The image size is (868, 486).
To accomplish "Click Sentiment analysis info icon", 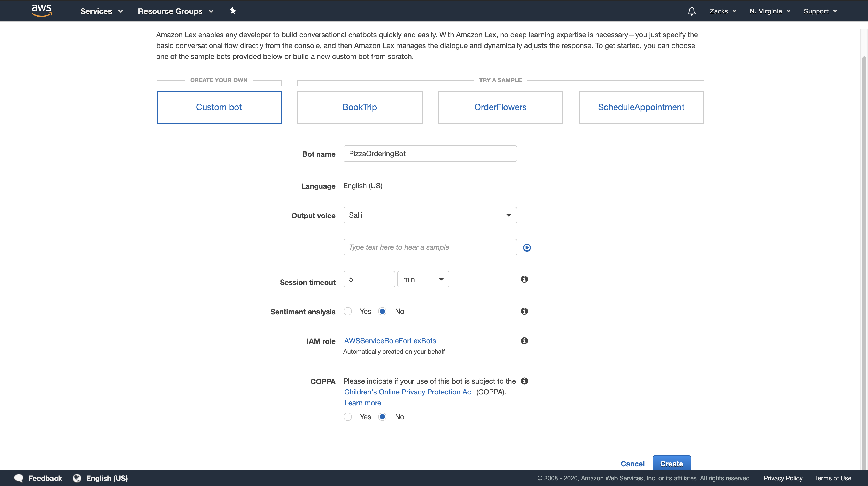I will [524, 311].
